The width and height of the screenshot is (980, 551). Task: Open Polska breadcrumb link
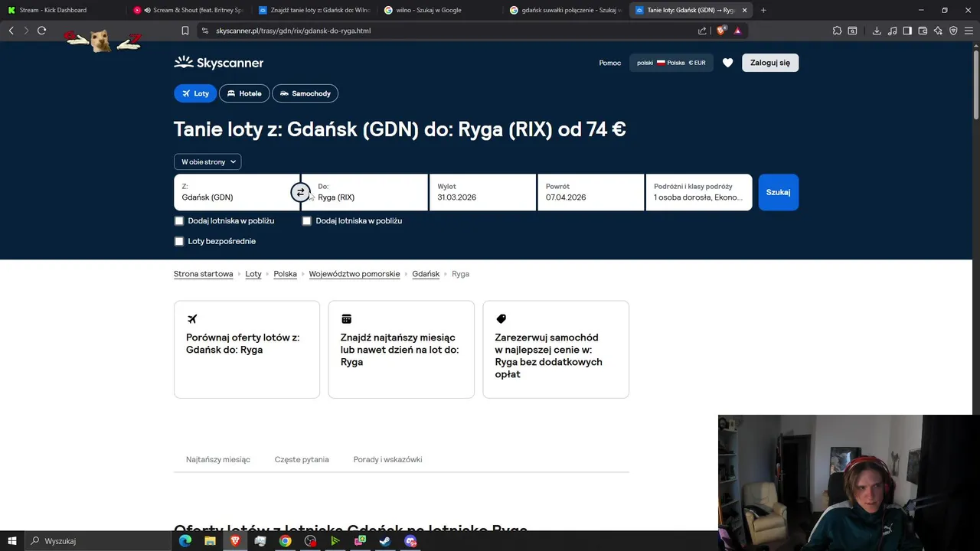coord(285,274)
